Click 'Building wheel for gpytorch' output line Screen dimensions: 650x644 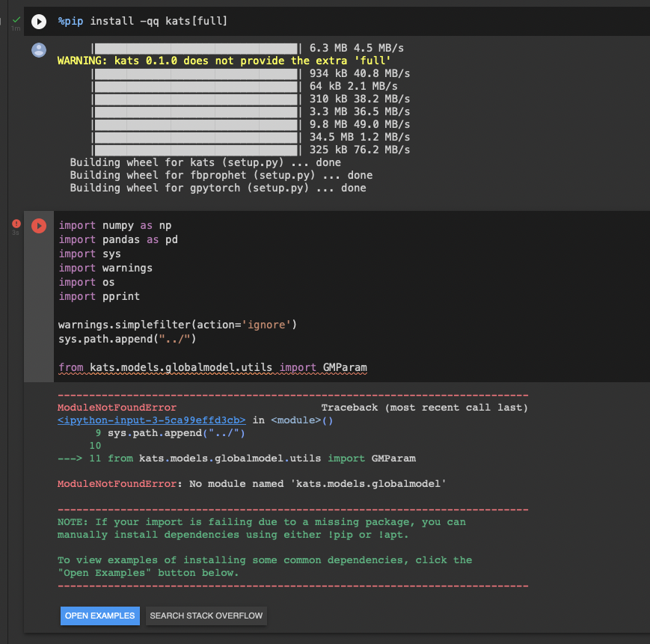[218, 188]
